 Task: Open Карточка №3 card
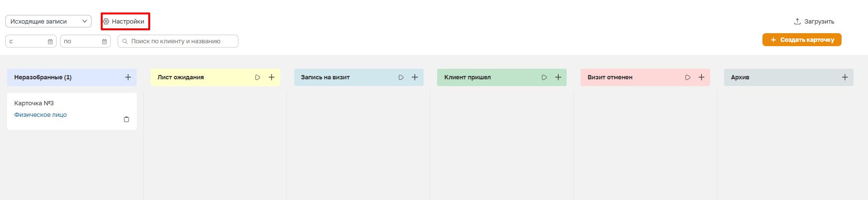coord(34,103)
